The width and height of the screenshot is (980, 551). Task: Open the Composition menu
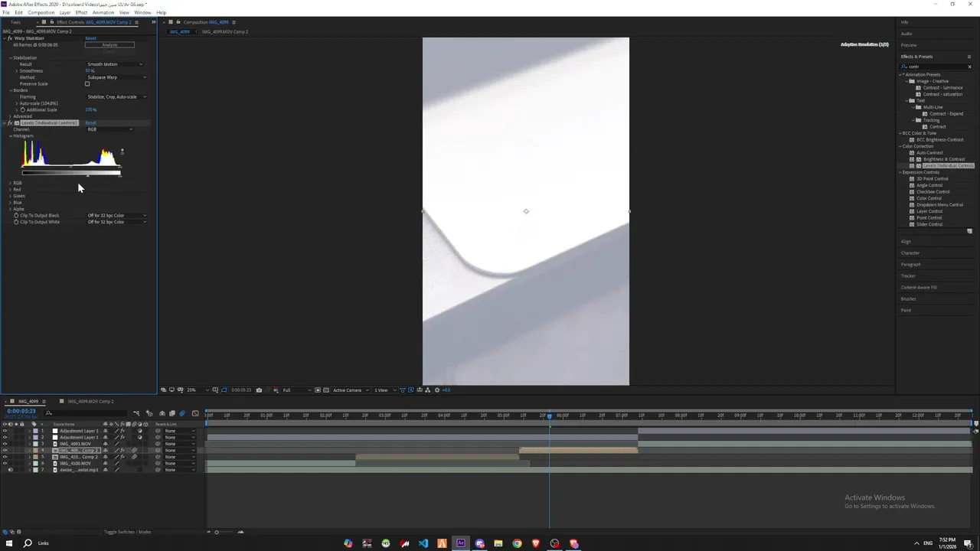41,12
